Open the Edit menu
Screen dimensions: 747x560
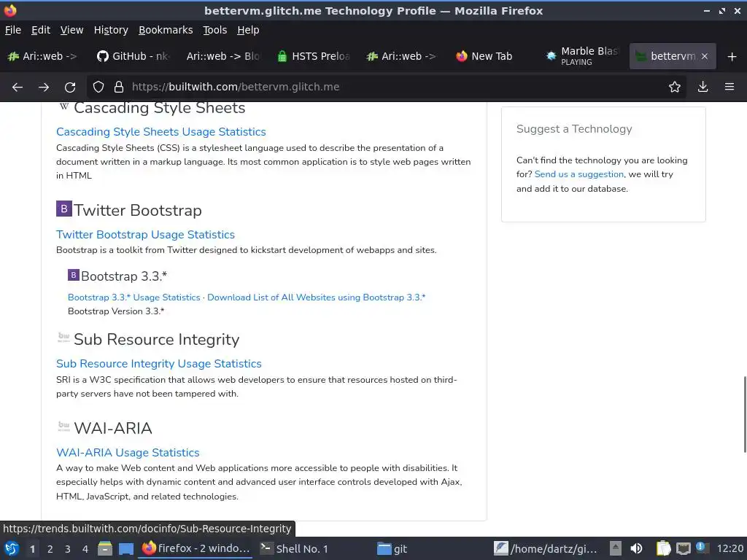[41, 30]
